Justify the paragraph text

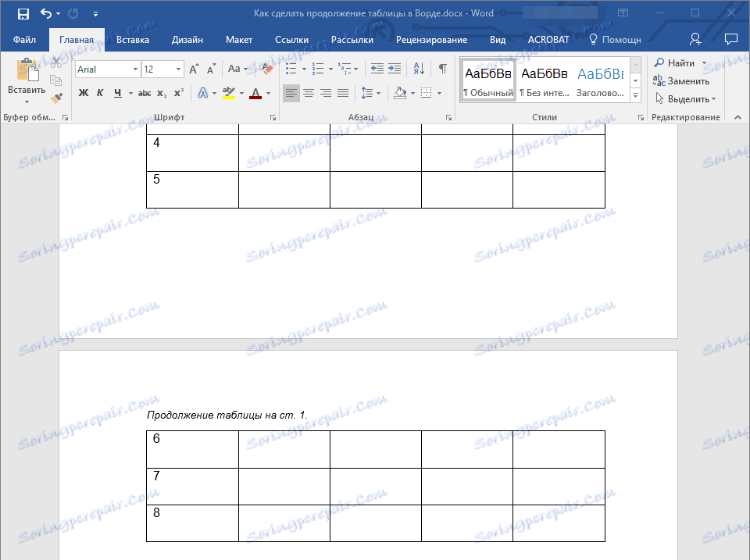coord(343,93)
